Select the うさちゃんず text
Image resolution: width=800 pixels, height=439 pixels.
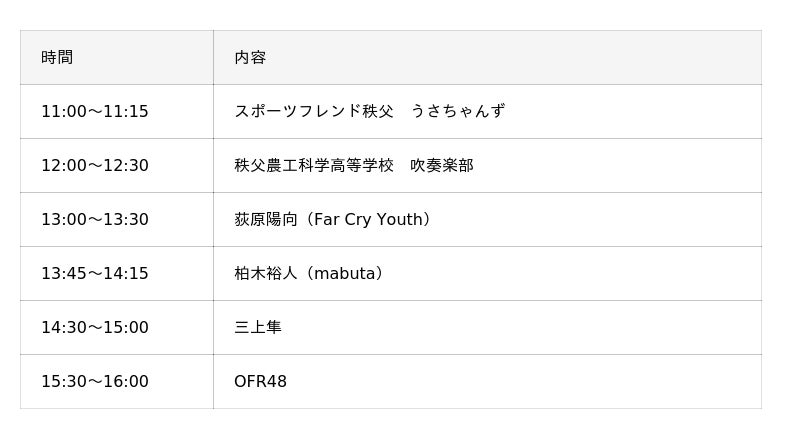coord(458,112)
